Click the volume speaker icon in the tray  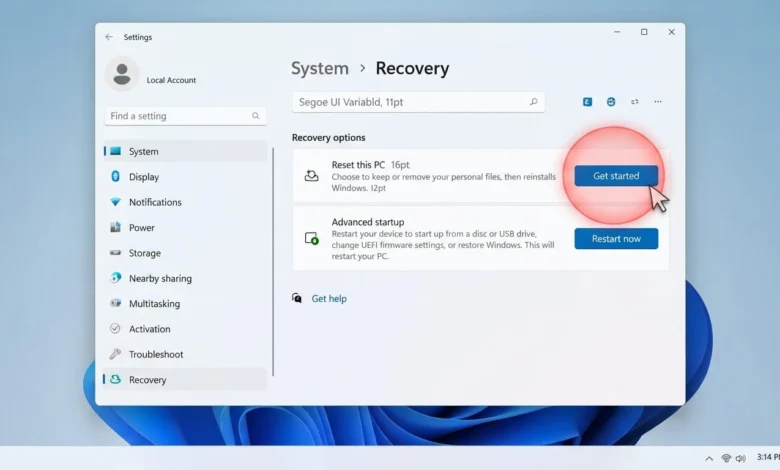pos(741,458)
